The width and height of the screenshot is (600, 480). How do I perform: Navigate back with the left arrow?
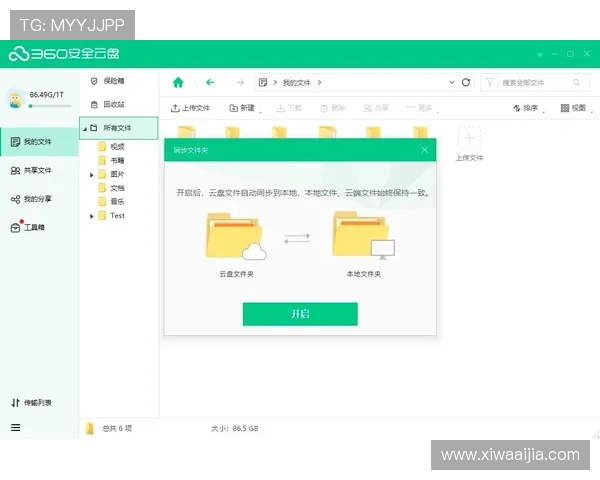(x=210, y=82)
